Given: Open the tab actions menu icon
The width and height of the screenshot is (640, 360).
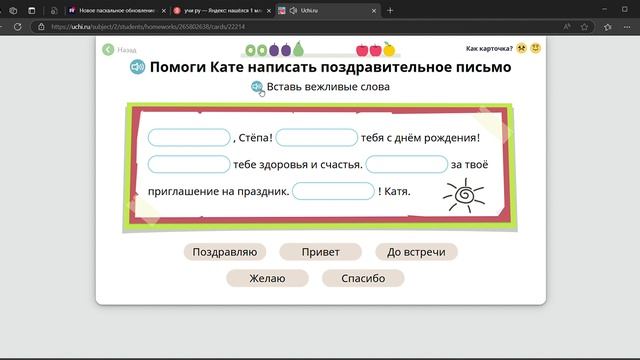Looking at the screenshot, I should (32, 11).
